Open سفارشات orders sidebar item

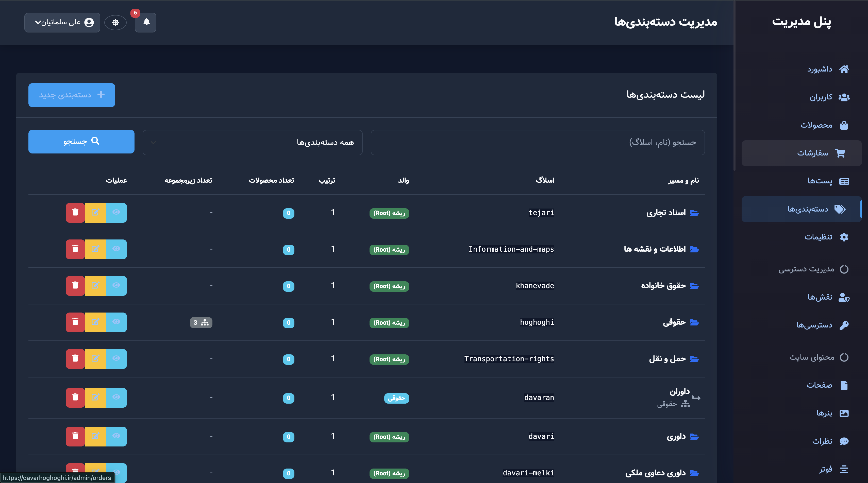click(812, 153)
